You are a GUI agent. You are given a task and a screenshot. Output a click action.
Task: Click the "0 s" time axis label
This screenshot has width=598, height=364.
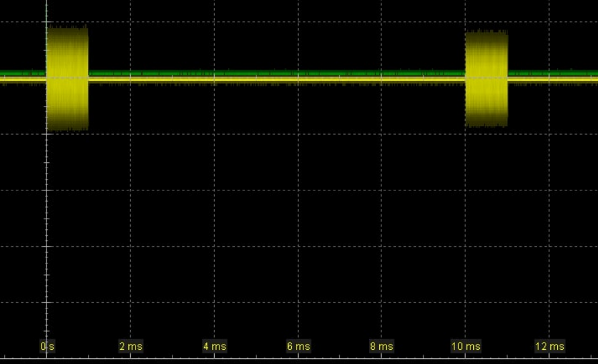[47, 347]
